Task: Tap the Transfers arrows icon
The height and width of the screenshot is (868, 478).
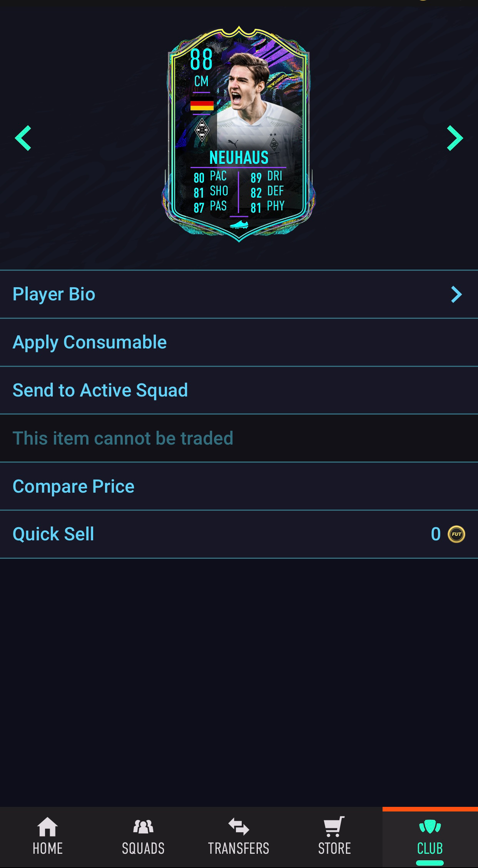Action: click(239, 826)
